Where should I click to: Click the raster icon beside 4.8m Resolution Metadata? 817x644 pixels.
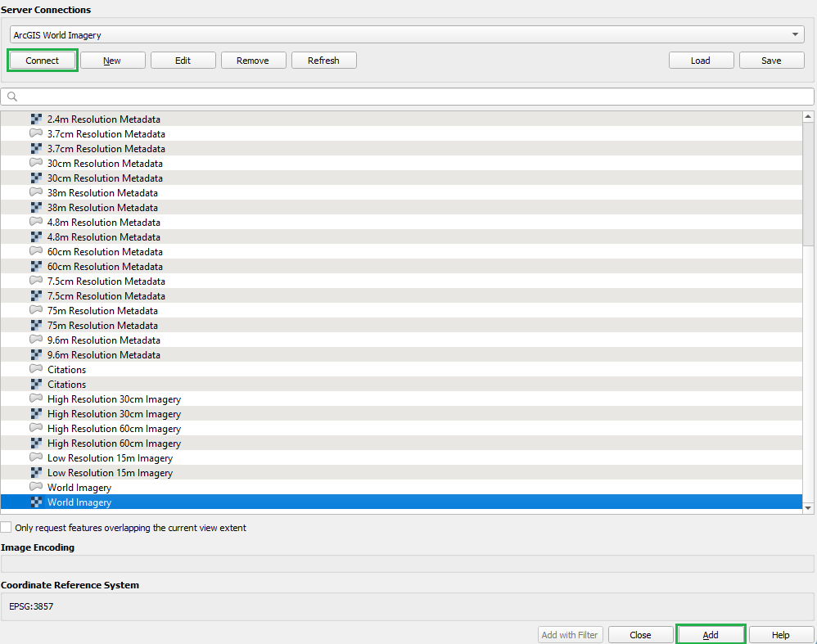(36, 236)
